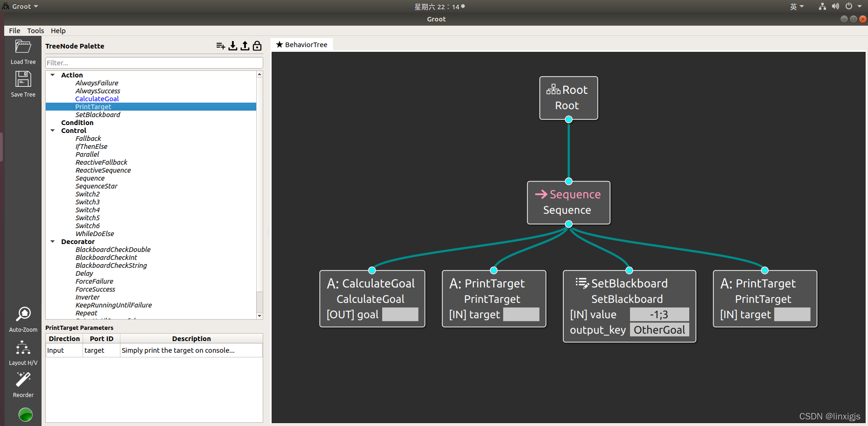Open a behavior tree with Load Tree
Viewport: 868px width, 426px height.
point(22,50)
